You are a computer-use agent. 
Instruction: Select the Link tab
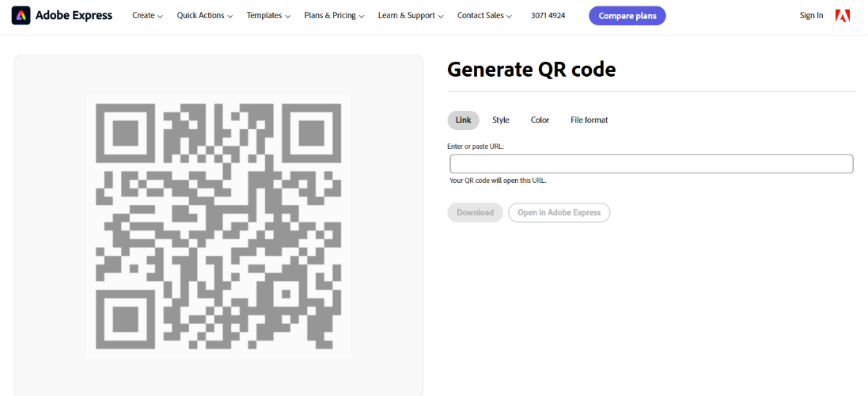point(464,120)
